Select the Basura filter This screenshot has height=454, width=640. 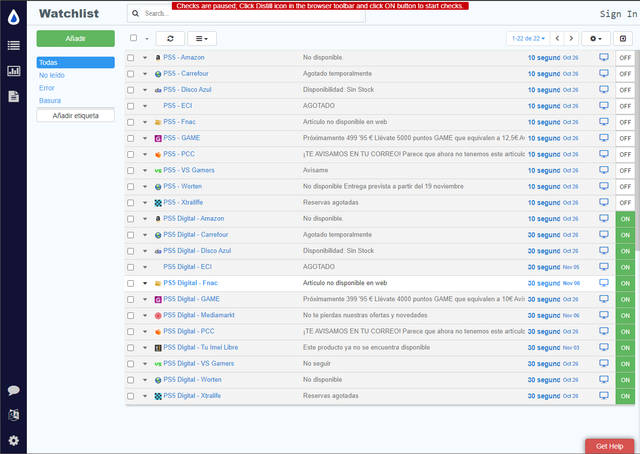pyautogui.click(x=50, y=100)
